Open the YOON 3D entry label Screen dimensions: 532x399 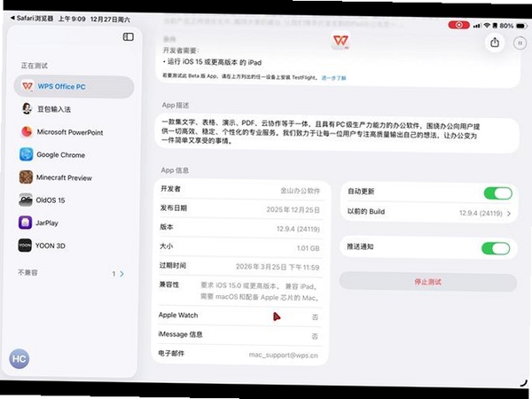tap(51, 246)
